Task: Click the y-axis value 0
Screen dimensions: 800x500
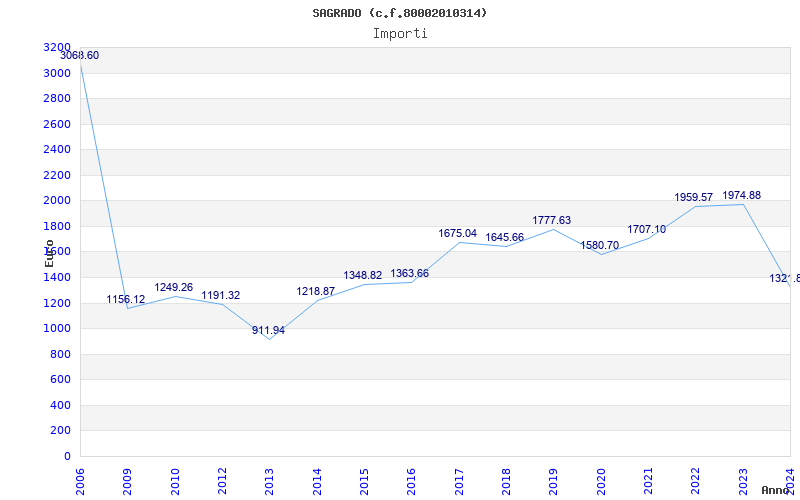Action: coord(67,456)
